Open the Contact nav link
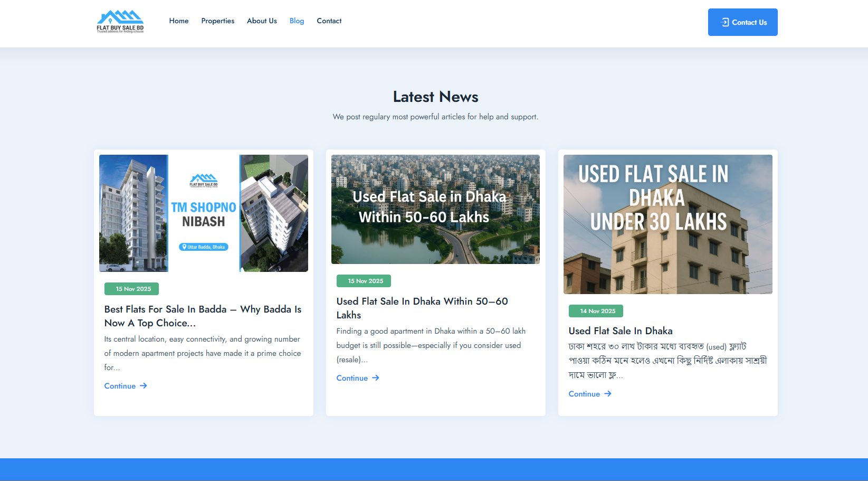Image resolution: width=868 pixels, height=481 pixels. pos(329,21)
